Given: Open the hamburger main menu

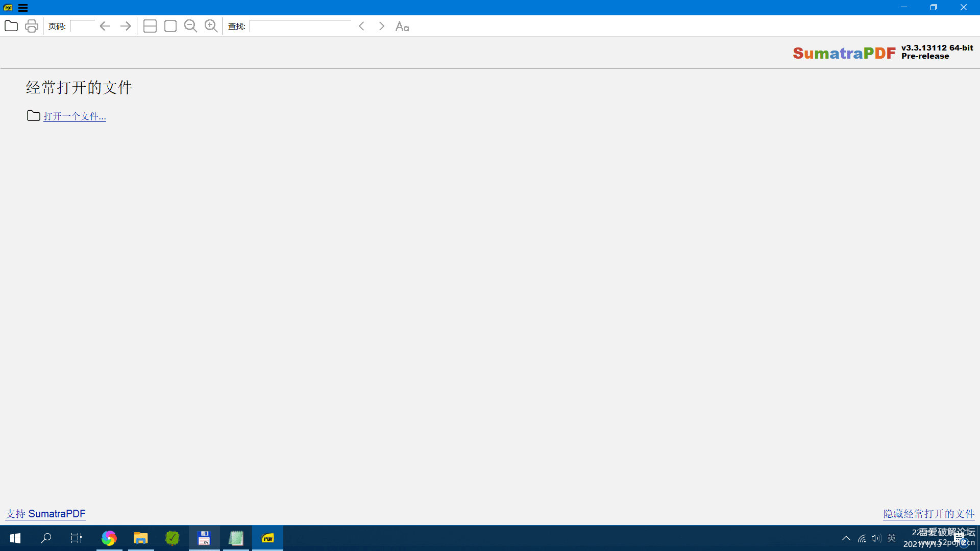Looking at the screenshot, I should pos(23,8).
